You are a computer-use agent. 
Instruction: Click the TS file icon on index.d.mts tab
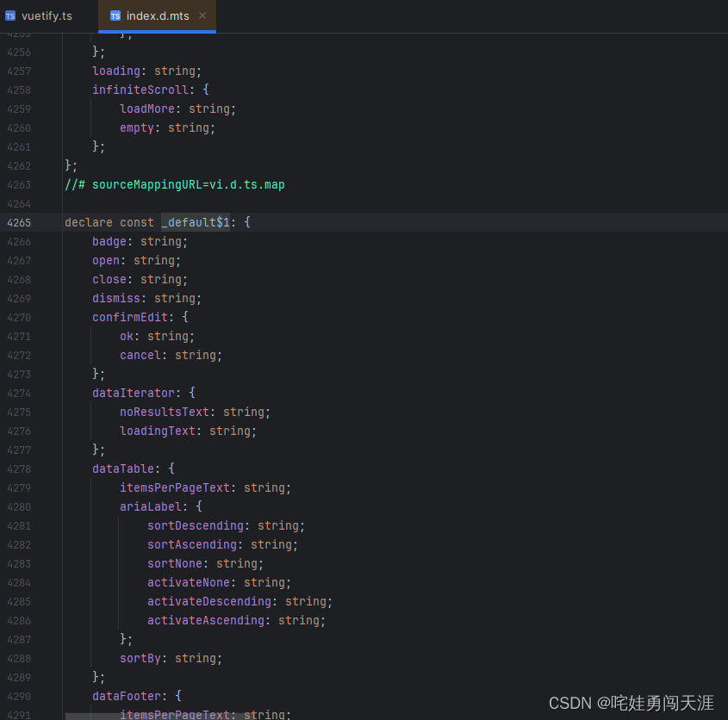click(115, 16)
